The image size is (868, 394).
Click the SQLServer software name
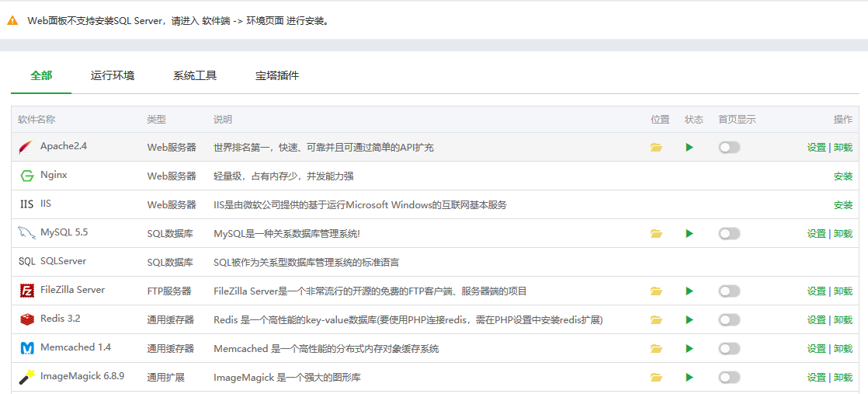pos(63,260)
